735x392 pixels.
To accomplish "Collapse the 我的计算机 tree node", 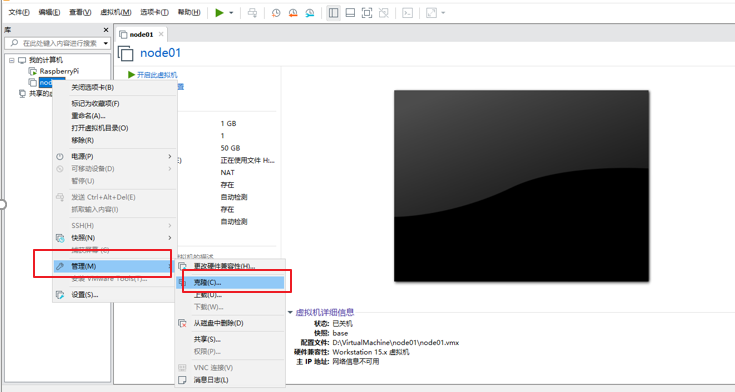I will click(x=12, y=60).
